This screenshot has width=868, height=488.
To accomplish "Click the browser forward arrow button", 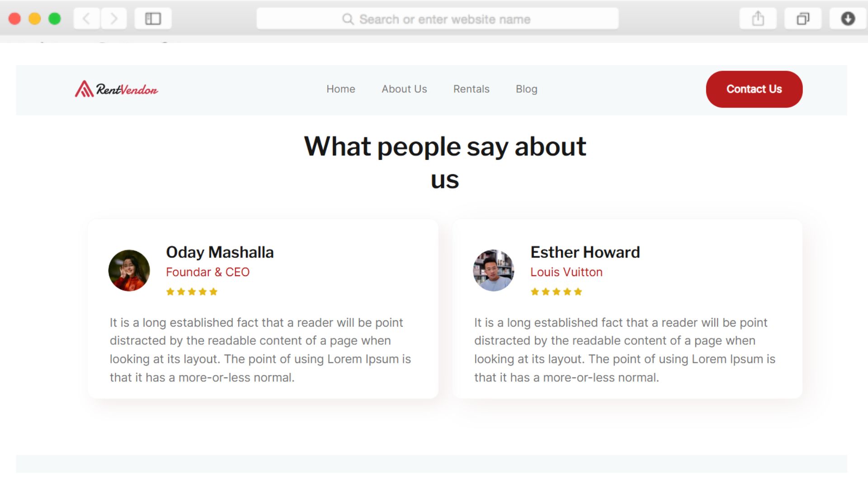I will [114, 19].
